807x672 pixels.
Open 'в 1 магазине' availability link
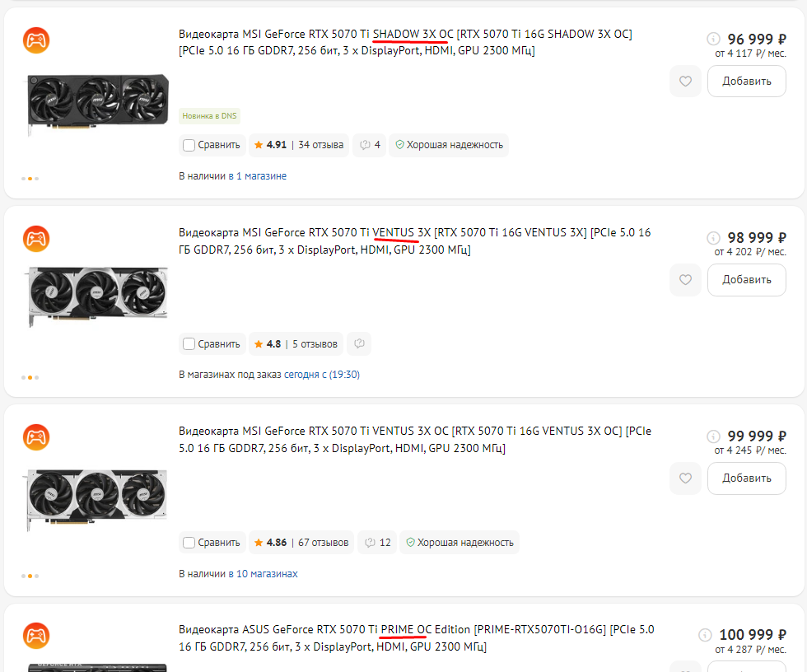coord(257,176)
